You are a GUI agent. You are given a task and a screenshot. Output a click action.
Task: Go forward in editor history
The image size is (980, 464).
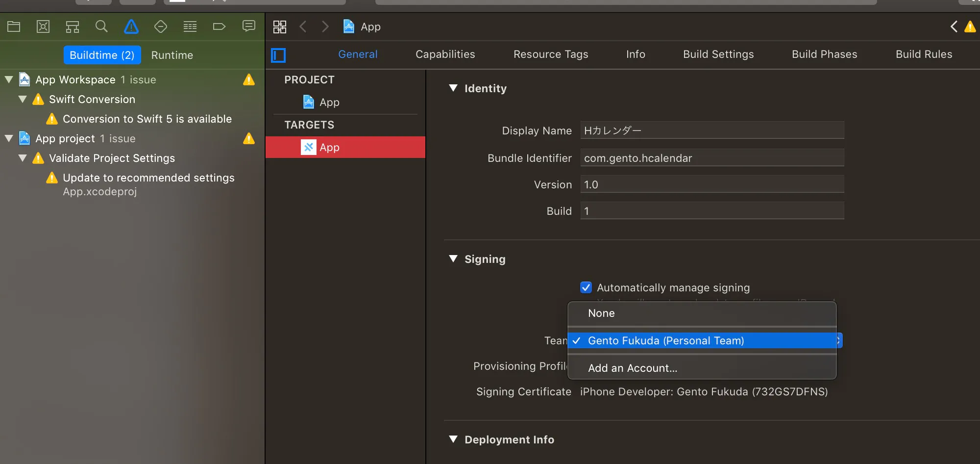point(325,26)
